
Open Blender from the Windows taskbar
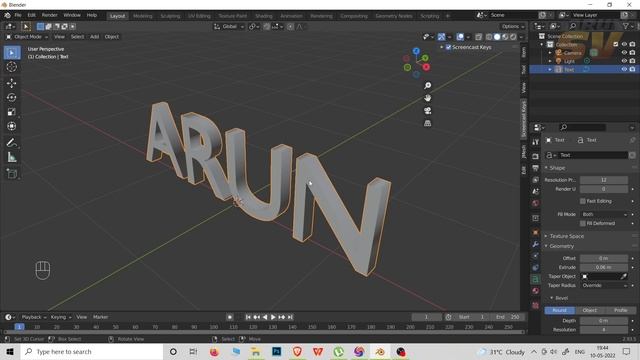point(380,352)
